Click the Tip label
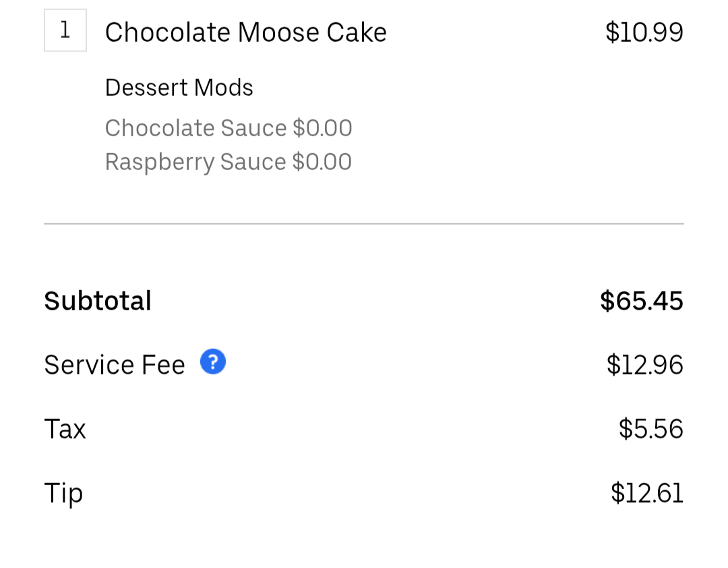 pos(63,493)
